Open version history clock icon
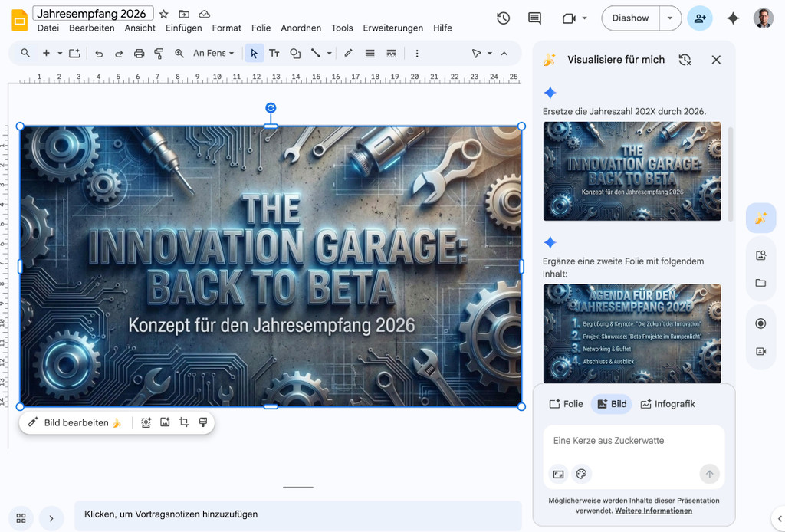Viewport: 785px width, 532px height. [x=503, y=18]
